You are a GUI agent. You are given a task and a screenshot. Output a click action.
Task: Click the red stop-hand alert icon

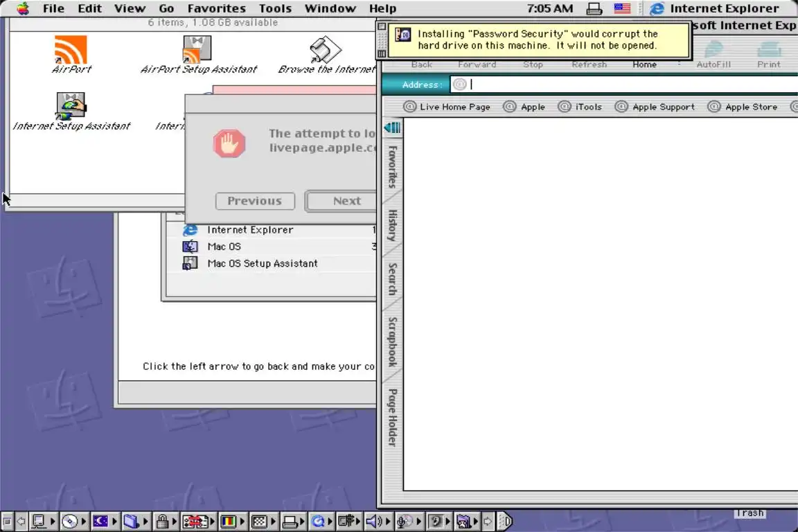229,143
